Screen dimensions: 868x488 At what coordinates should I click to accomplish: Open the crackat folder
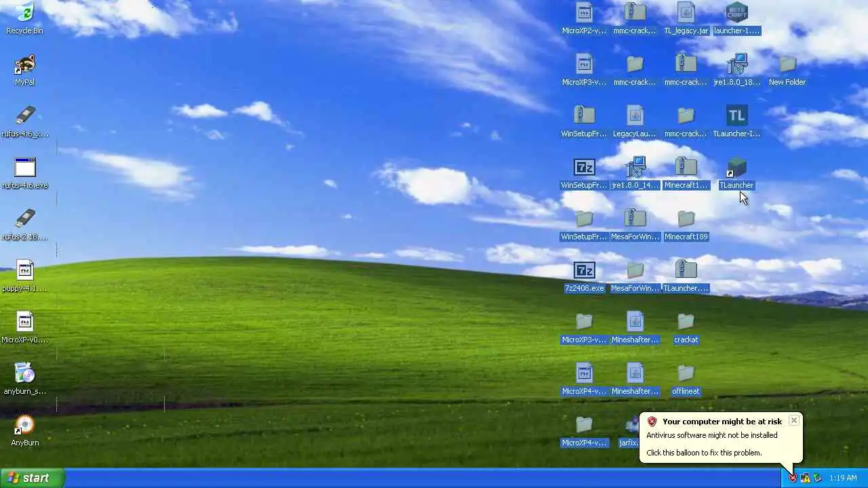point(686,327)
